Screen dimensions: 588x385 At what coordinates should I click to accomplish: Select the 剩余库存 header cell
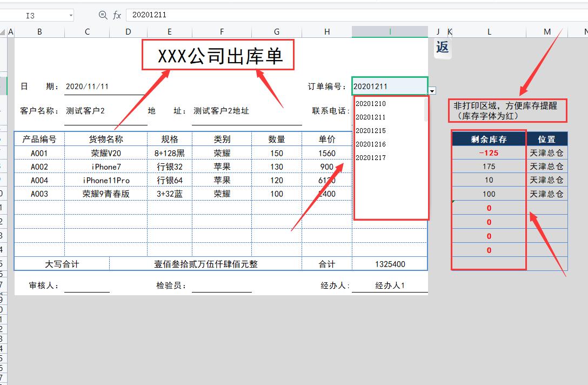pos(488,138)
